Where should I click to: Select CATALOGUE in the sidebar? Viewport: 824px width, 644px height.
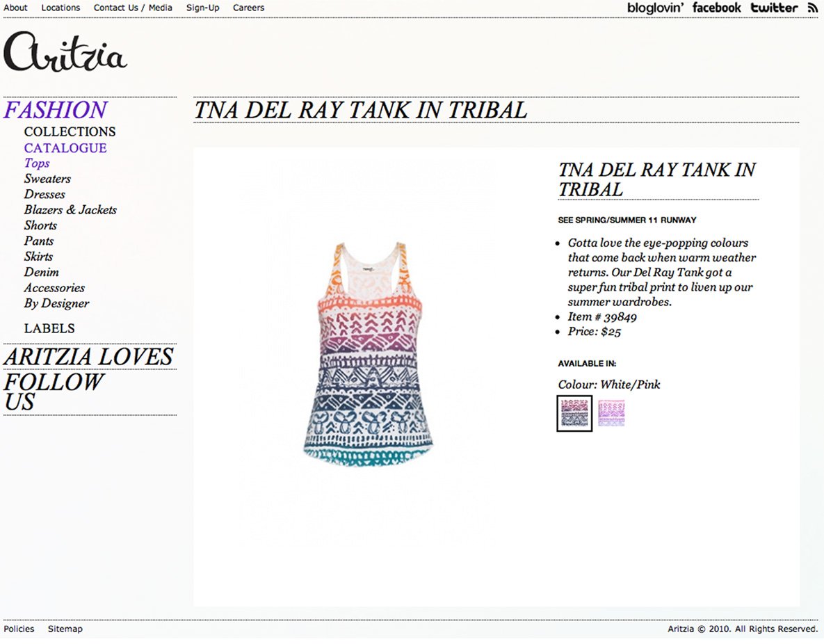(65, 147)
